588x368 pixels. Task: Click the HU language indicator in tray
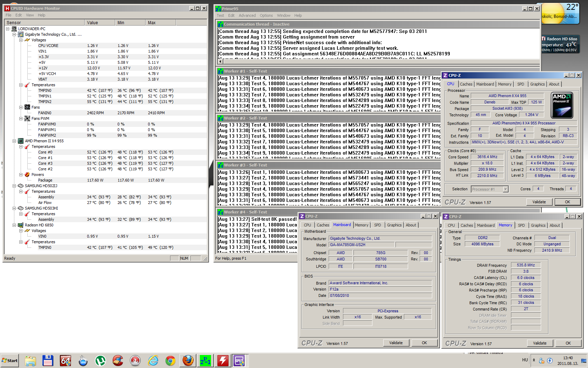click(x=525, y=360)
